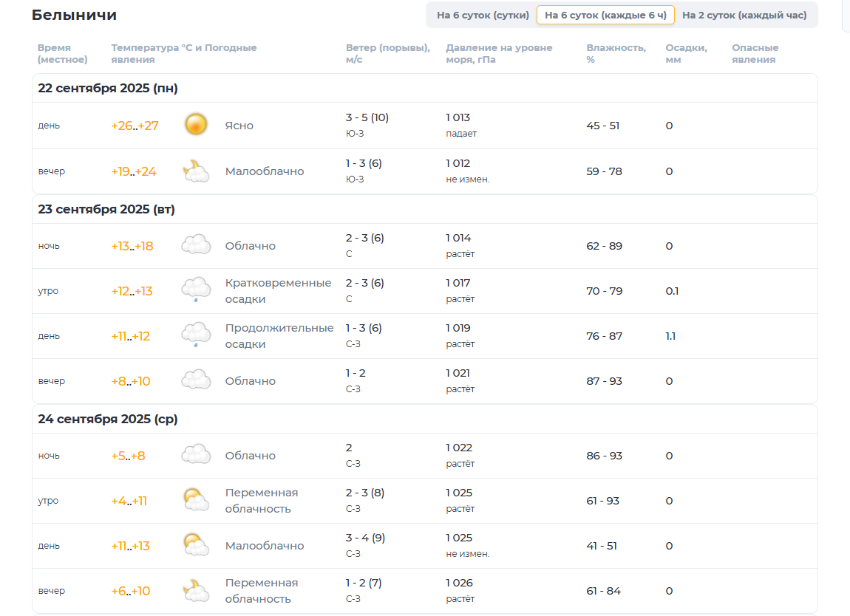Switch to the На 6 суток (сутки) tab

483,15
